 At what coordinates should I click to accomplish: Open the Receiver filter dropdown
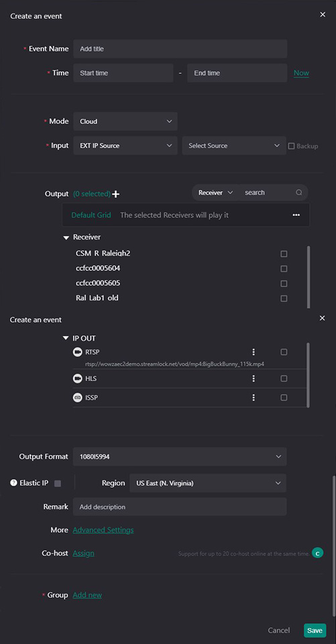tap(216, 193)
